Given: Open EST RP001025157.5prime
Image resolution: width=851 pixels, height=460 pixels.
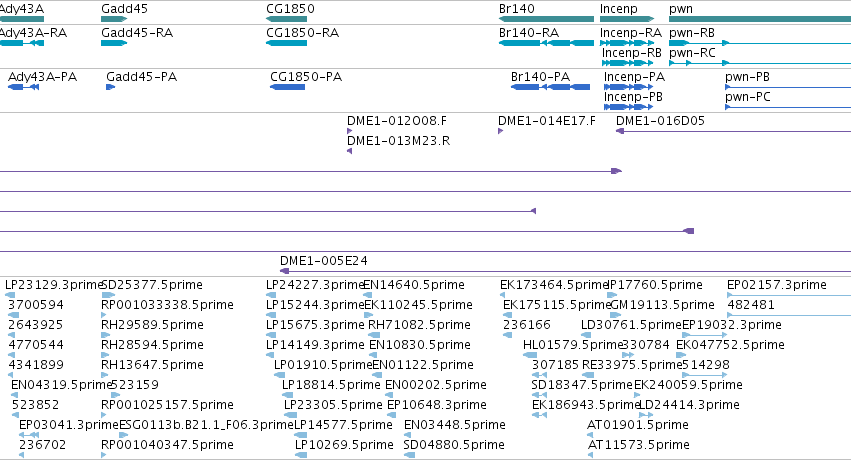Looking at the screenshot, I should (167, 405).
